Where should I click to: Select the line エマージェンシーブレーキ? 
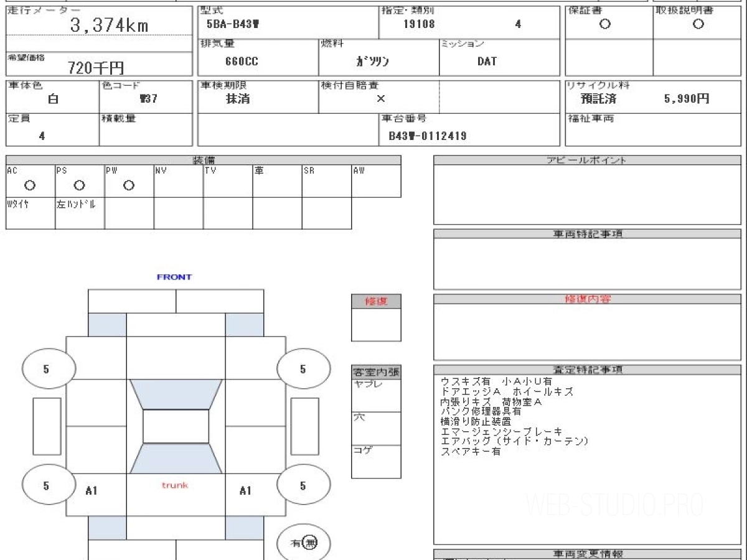click(501, 431)
